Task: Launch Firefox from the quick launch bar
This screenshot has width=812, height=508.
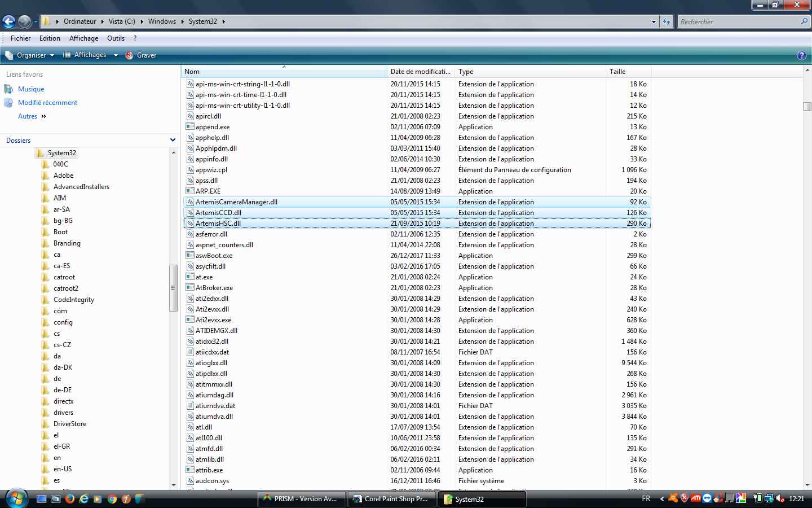Action: pos(70,499)
